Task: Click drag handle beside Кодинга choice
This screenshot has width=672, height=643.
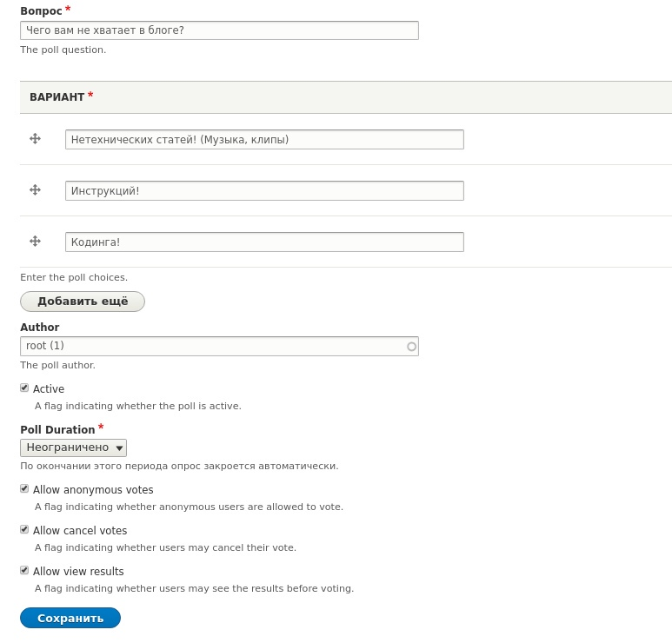Action: pos(35,242)
